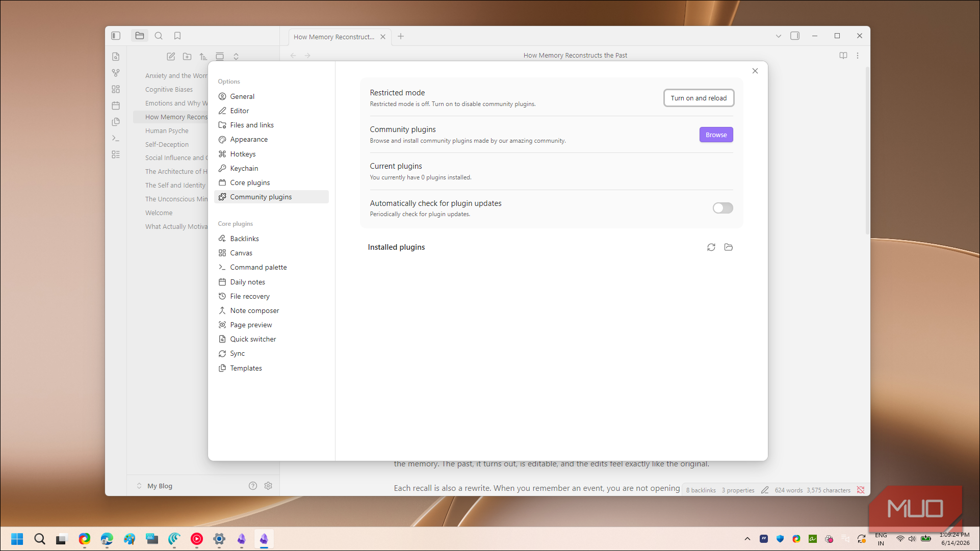Click the sync status icon in status bar

click(x=861, y=490)
